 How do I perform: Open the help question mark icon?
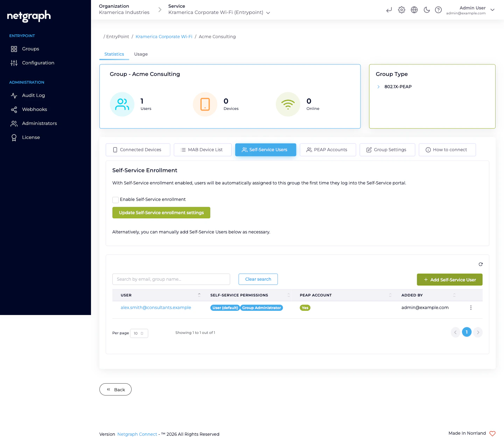pos(438,10)
